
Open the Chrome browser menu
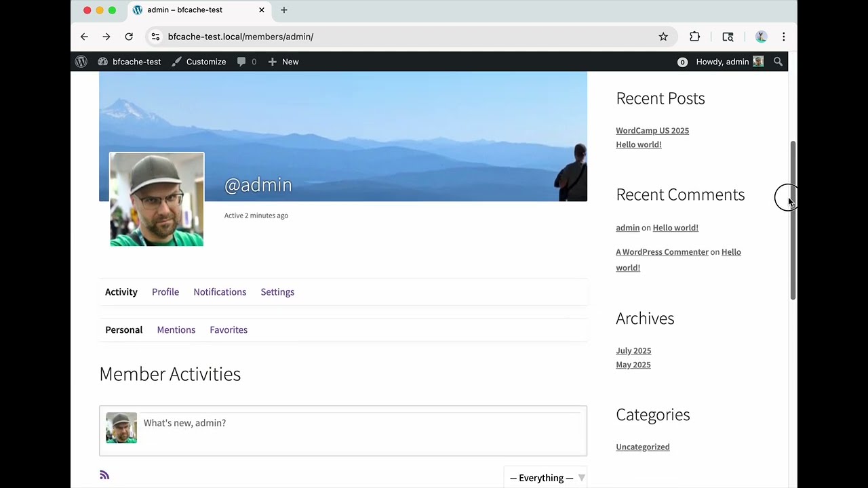[x=784, y=37]
